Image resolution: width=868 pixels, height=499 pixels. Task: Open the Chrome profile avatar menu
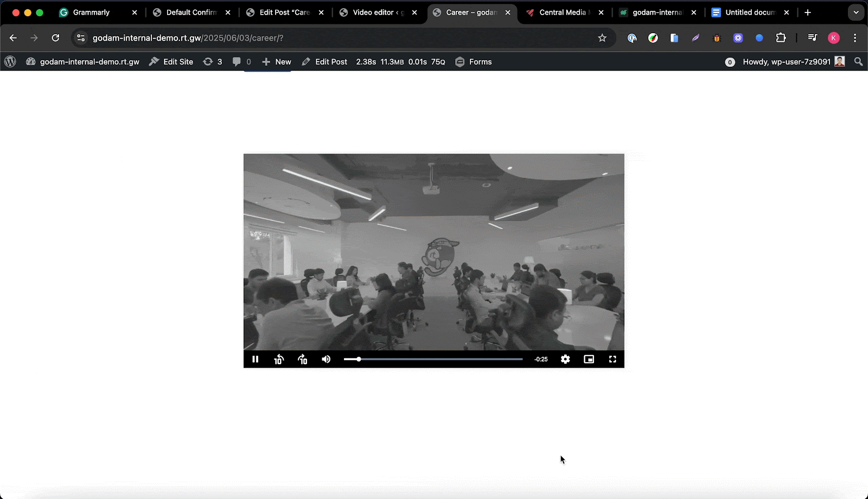(834, 38)
